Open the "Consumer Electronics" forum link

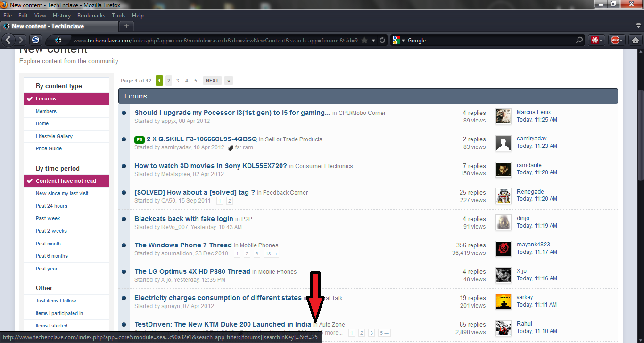(324, 166)
